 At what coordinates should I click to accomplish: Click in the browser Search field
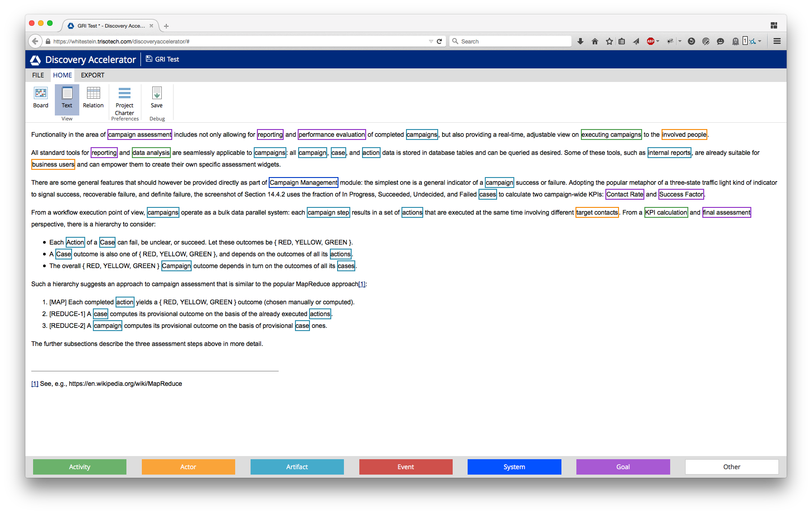pyautogui.click(x=512, y=41)
